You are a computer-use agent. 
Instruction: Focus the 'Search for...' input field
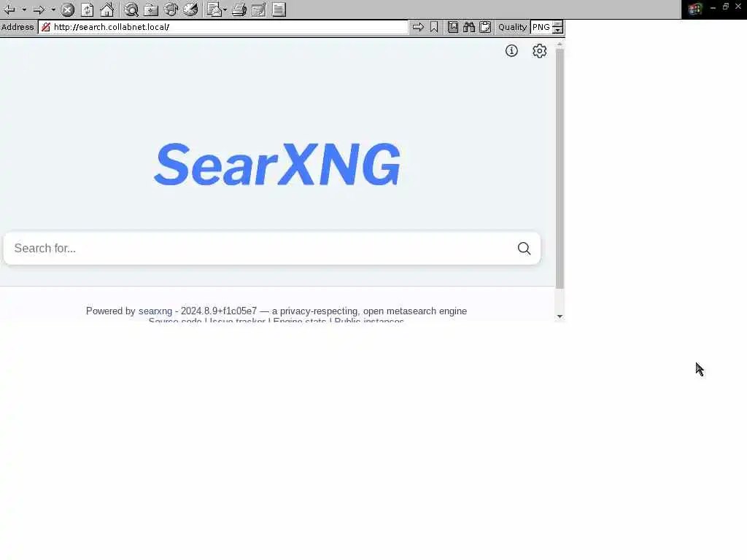(260, 248)
